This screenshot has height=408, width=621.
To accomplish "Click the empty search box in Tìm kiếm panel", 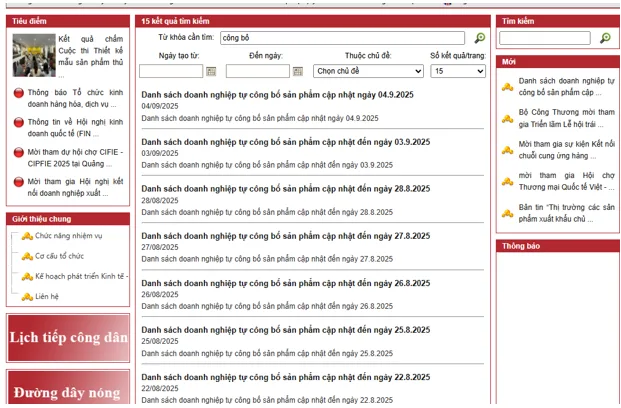I will point(545,38).
